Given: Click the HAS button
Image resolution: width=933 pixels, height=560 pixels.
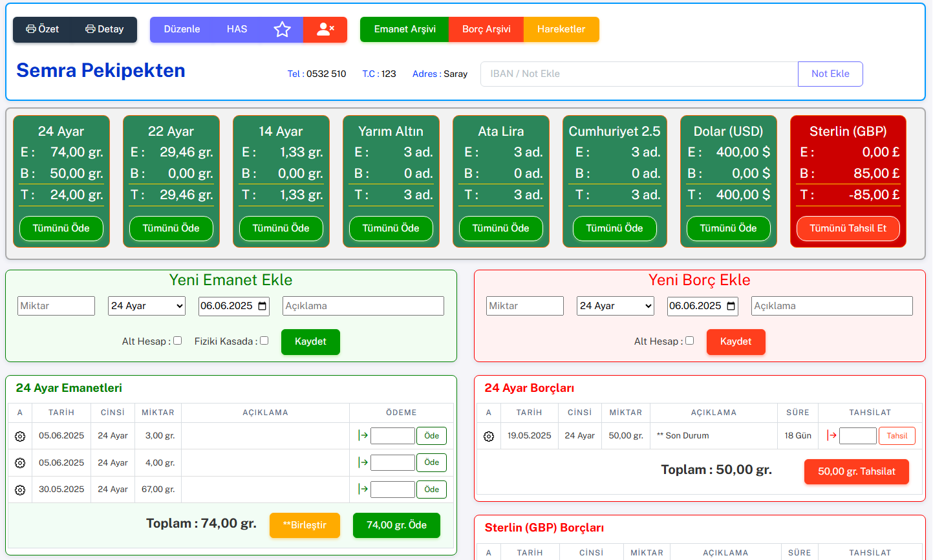Looking at the screenshot, I should [237, 29].
